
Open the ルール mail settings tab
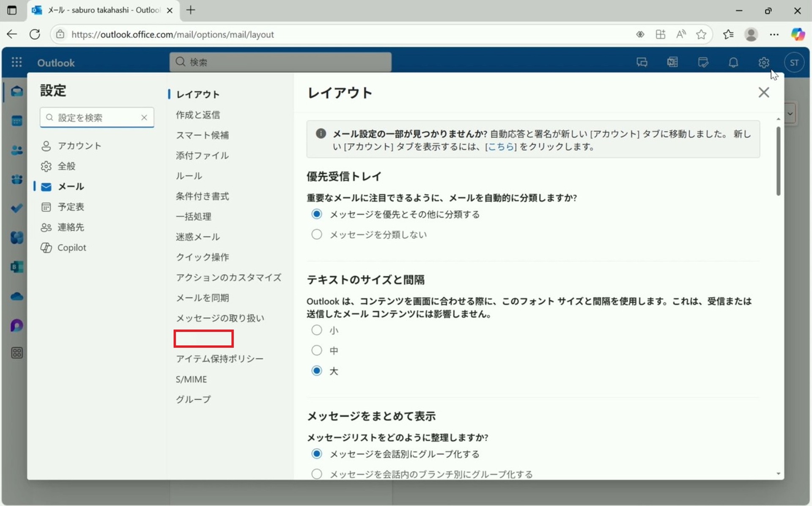point(189,176)
